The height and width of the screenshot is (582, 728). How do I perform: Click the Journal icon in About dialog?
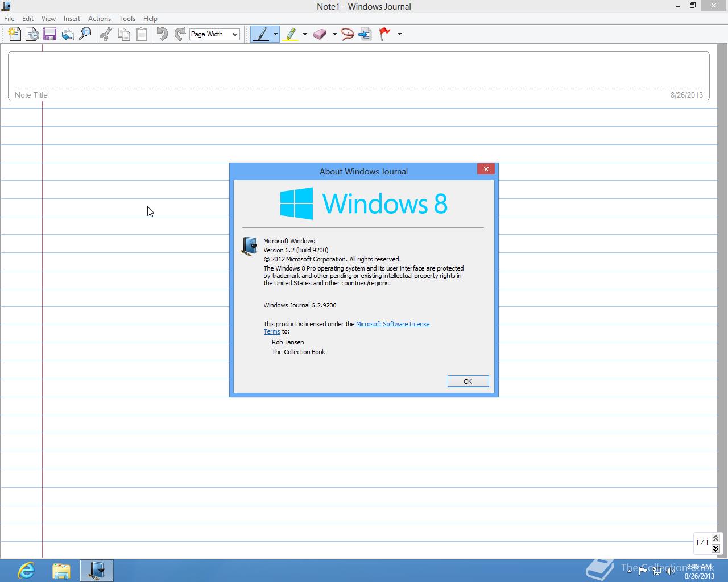tap(249, 247)
